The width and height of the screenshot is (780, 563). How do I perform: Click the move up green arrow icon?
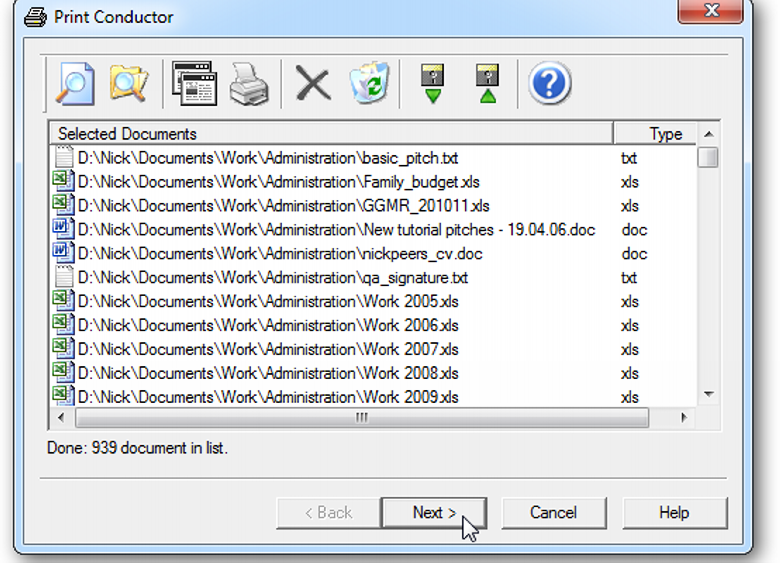(x=487, y=84)
